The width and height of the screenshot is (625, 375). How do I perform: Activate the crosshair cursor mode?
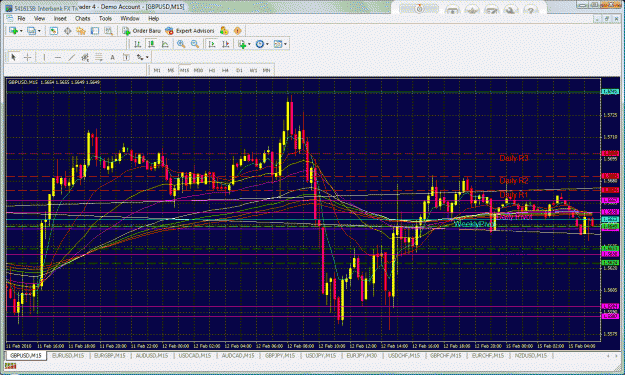click(28, 57)
